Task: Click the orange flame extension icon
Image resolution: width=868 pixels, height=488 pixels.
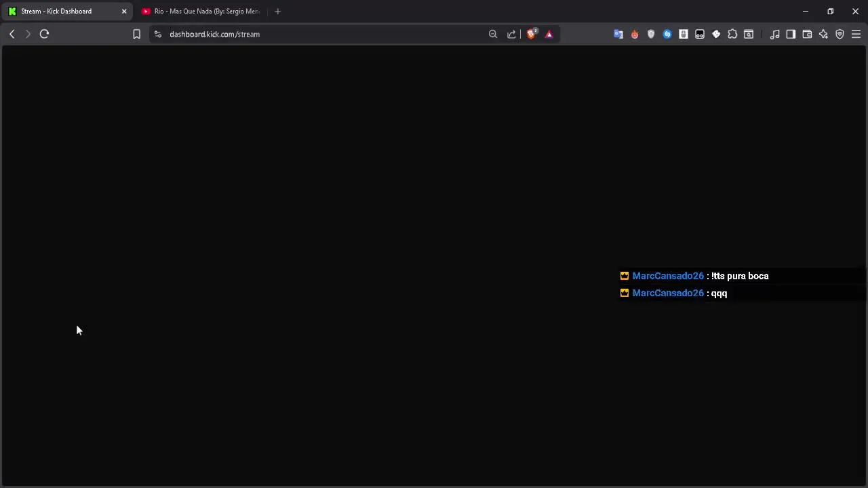Action: (x=635, y=34)
